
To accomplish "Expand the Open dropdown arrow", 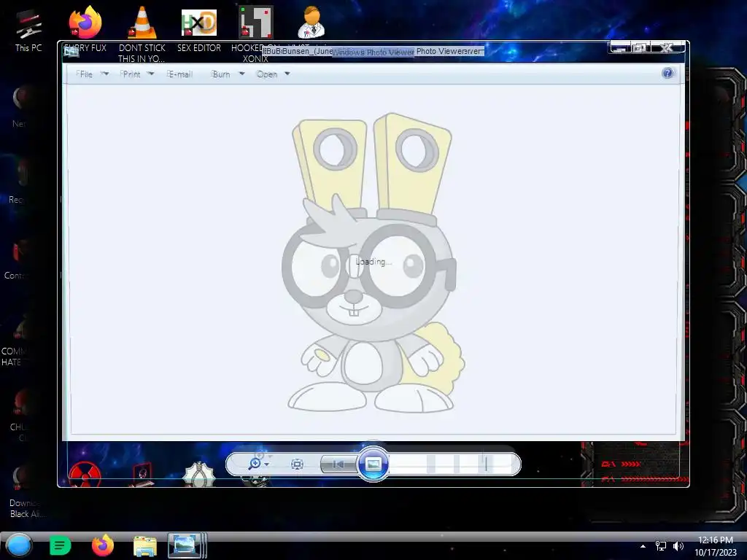I will 287,74.
